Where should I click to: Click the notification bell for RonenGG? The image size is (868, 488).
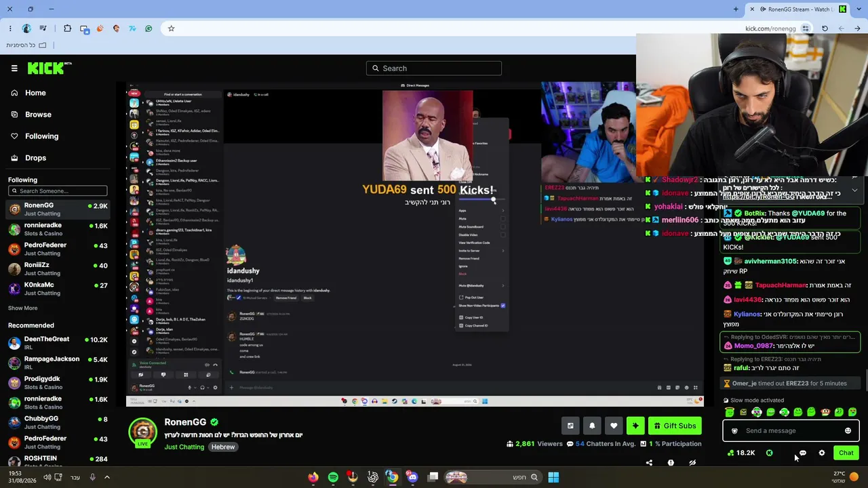(592, 426)
